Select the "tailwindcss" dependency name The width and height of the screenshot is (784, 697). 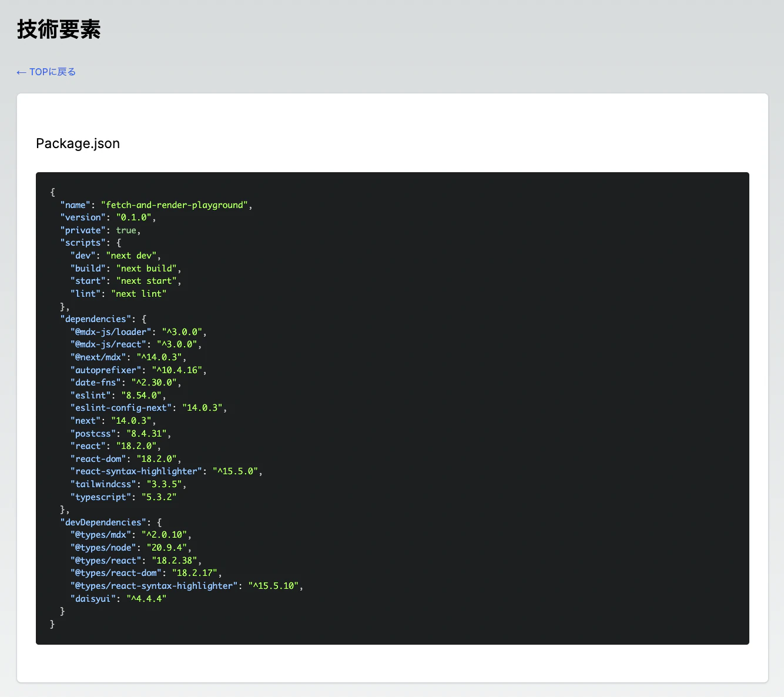tap(103, 484)
